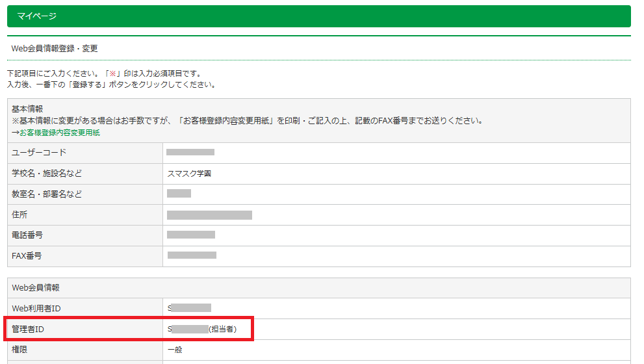
Task: Click the Web会員情報 section title
Action: point(36,287)
